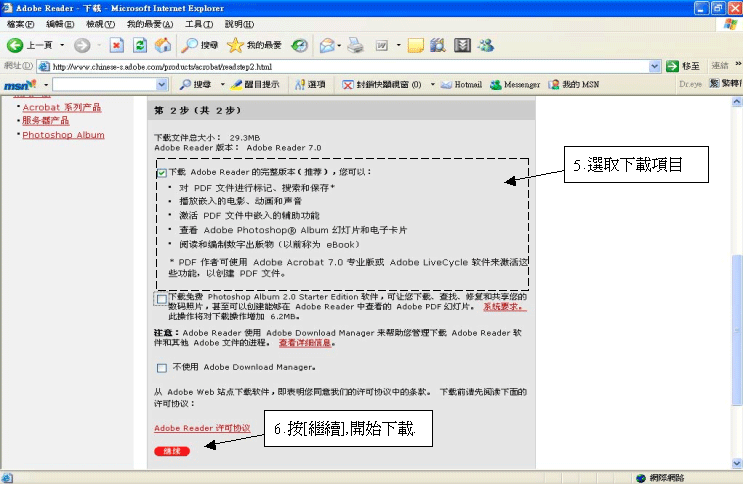Open the Search magnifier in toolbar

tap(199, 46)
